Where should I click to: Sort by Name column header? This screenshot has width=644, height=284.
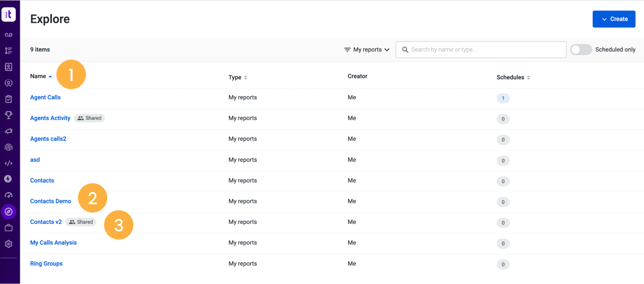pos(41,76)
